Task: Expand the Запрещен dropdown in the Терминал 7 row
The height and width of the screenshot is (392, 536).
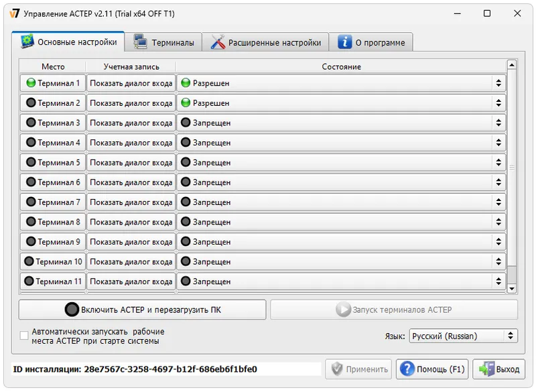Action: (341, 202)
